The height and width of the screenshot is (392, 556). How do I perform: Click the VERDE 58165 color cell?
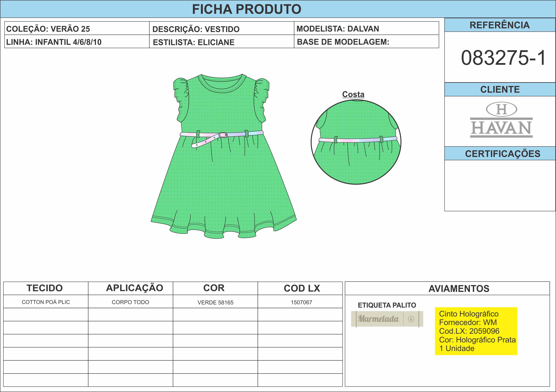(x=215, y=302)
